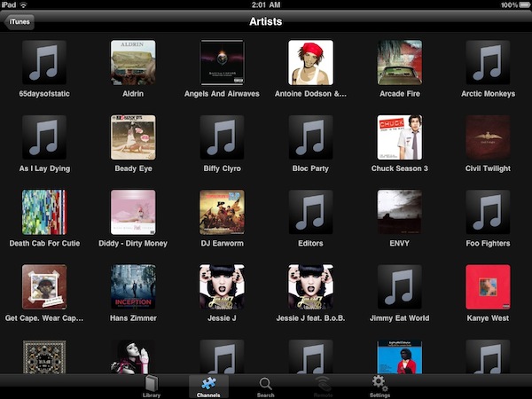The image size is (532, 399).
Task: Click the Arctic Monkeys label
Action: [488, 94]
